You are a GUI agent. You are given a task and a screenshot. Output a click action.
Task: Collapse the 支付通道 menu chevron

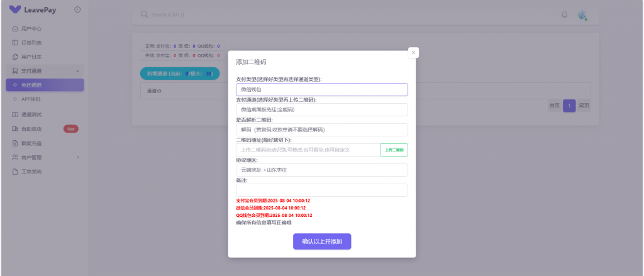pos(77,71)
